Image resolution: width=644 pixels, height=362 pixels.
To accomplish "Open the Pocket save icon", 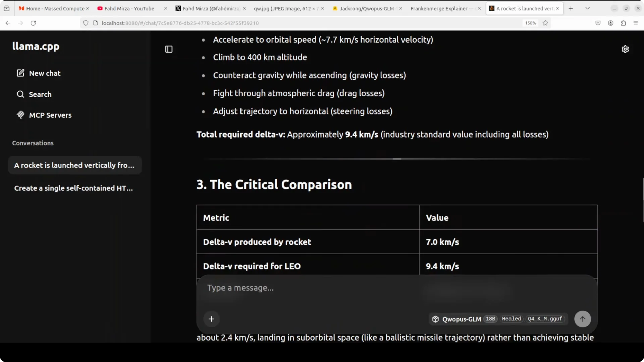I will (598, 23).
